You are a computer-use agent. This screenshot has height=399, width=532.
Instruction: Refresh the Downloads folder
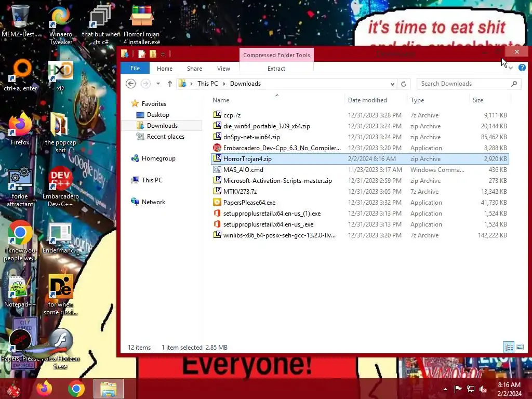point(403,84)
